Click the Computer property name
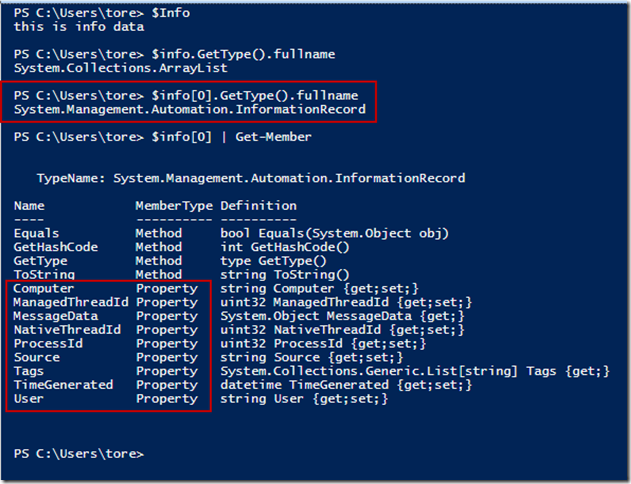Image resolution: width=631 pixels, height=484 pixels. coord(45,288)
